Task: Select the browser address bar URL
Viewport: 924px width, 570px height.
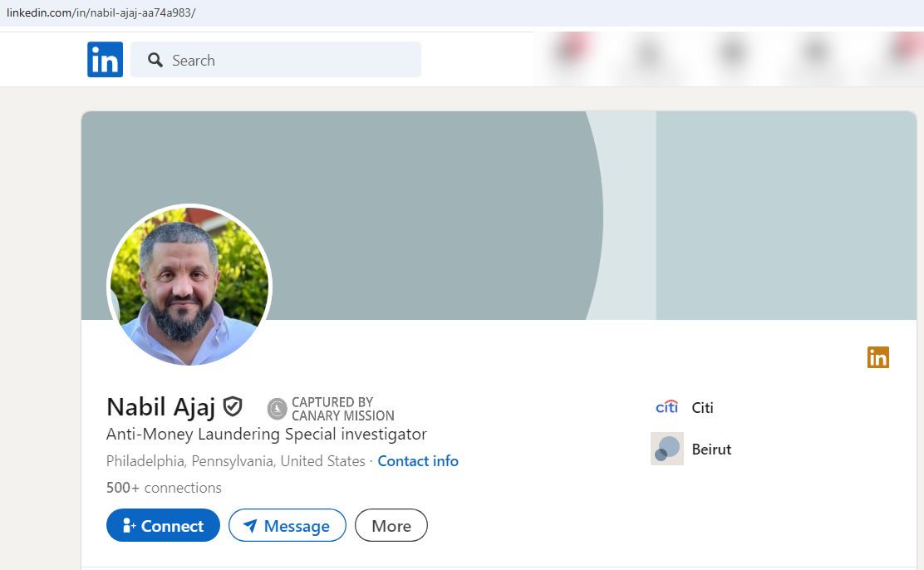Action: 100,12
